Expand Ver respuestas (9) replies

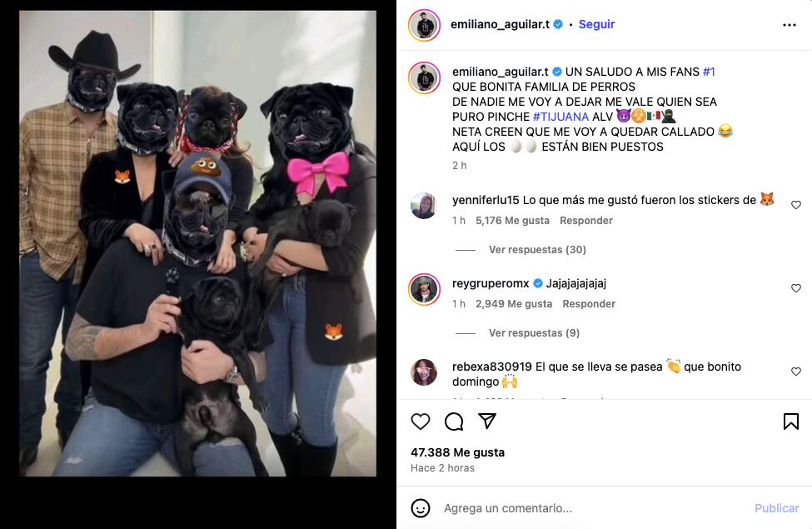point(534,333)
